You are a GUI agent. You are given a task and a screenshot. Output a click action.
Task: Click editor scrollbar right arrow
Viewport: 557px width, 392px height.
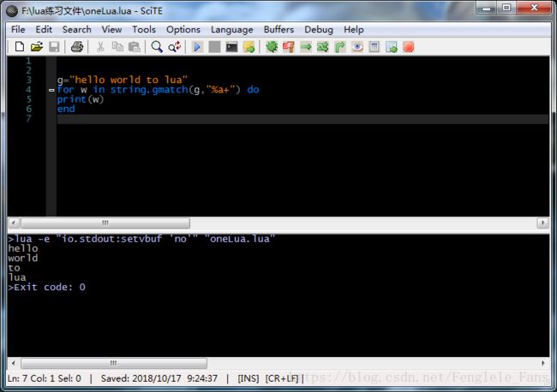tap(542, 223)
